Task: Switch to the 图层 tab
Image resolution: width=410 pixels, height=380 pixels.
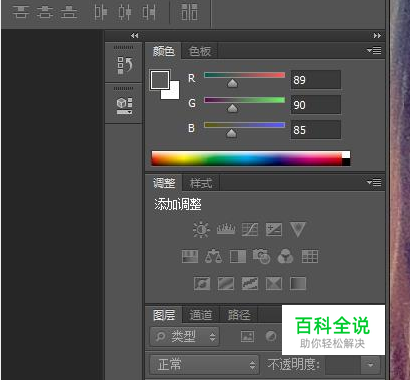Action: [x=164, y=315]
